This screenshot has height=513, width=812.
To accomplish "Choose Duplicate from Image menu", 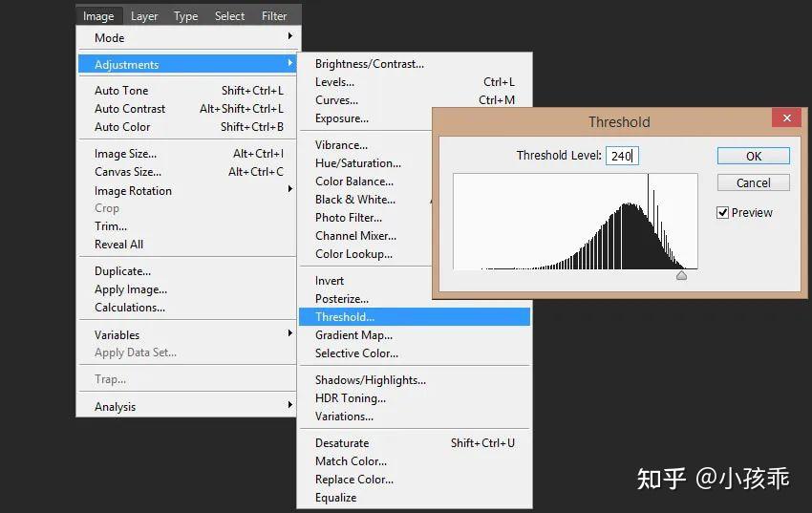I will tap(188, 270).
